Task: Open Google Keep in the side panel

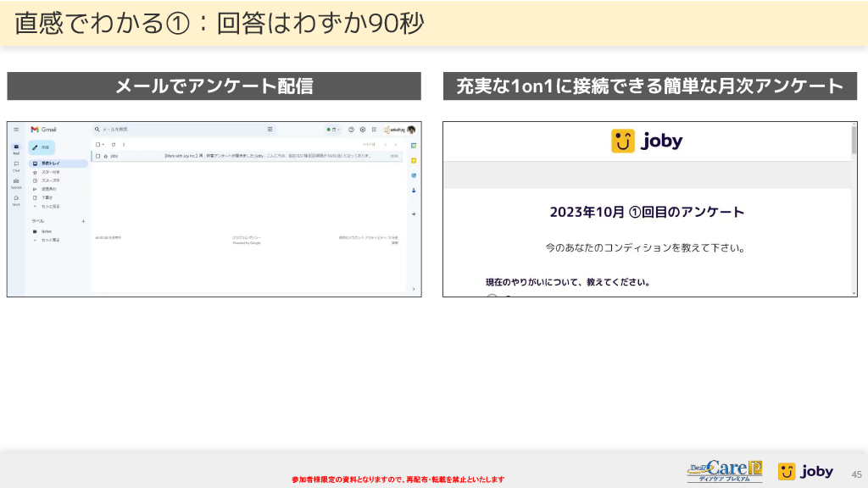Action: point(414,160)
